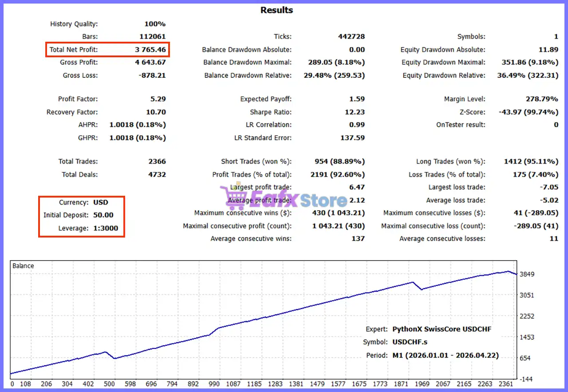
Task: Click the Gross Profit value 4 643.67
Action: coord(150,63)
